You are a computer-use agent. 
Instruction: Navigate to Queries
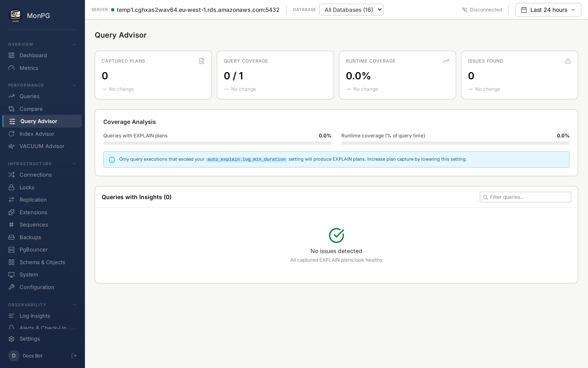coord(42,96)
